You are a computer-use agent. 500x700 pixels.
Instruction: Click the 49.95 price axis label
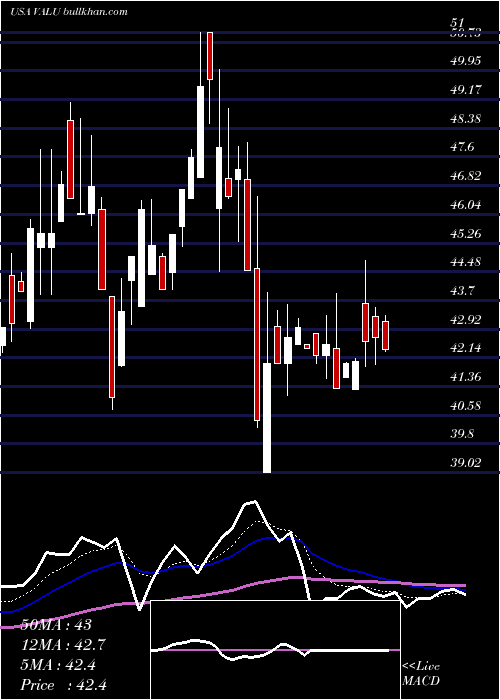tap(466, 61)
